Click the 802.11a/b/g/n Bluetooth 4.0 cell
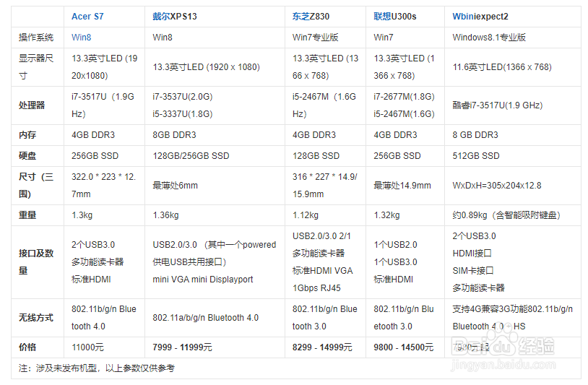This screenshot has width=588, height=385. click(x=205, y=318)
